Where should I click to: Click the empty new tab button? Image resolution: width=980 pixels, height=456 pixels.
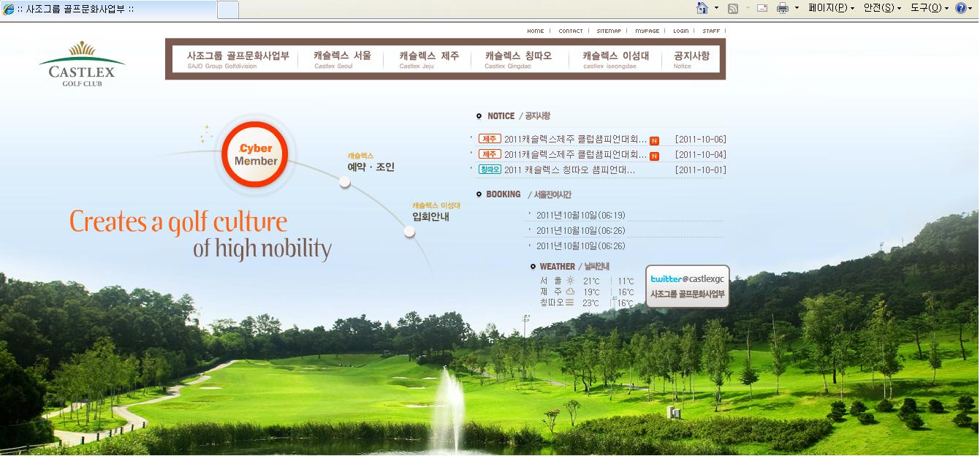(x=228, y=9)
